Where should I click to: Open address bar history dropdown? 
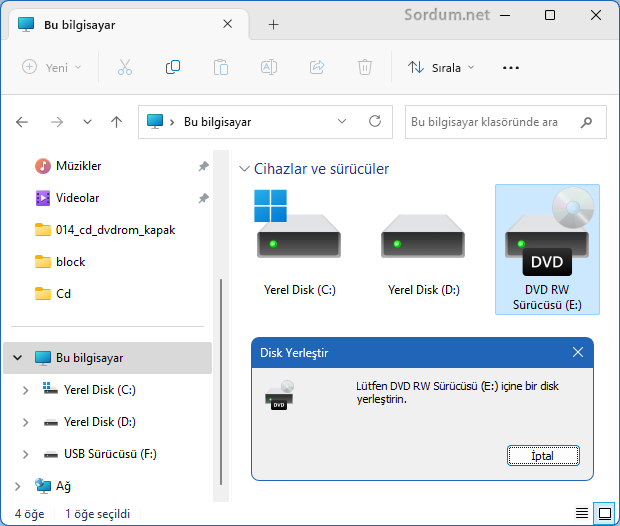coord(342,121)
